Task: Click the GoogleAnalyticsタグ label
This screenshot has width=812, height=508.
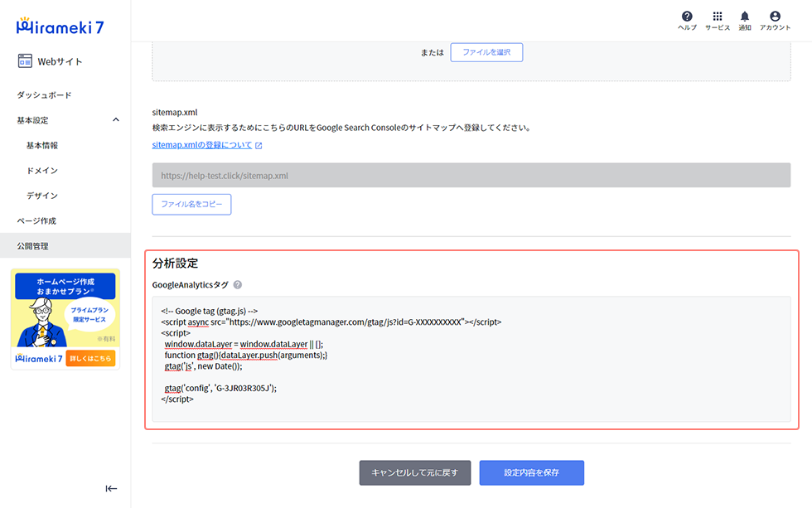Action: [190, 285]
